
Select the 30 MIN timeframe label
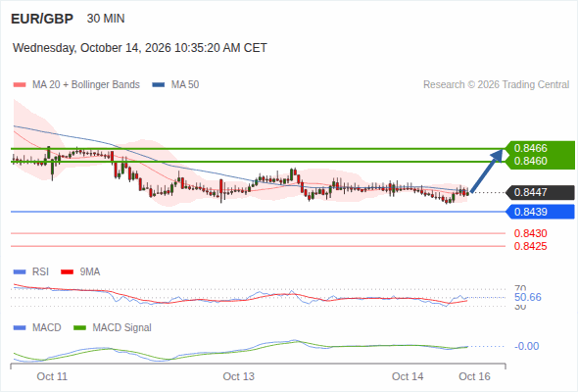[x=106, y=19]
